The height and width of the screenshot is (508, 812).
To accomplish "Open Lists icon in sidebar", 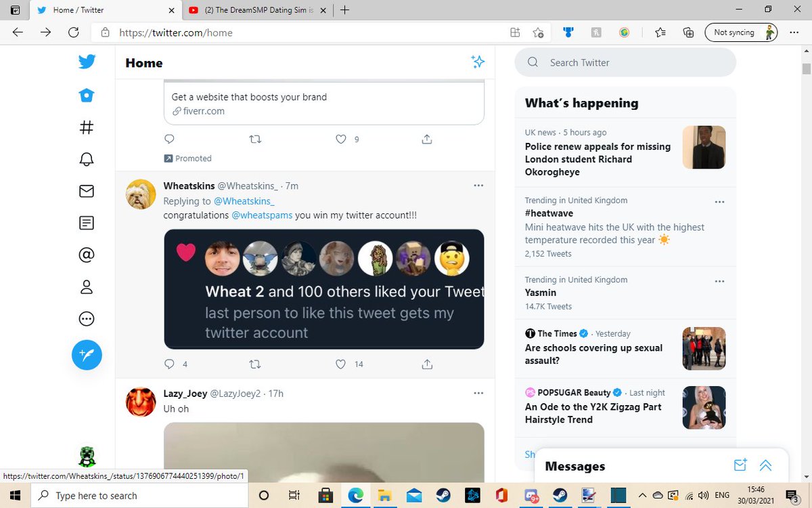I will pyautogui.click(x=87, y=223).
